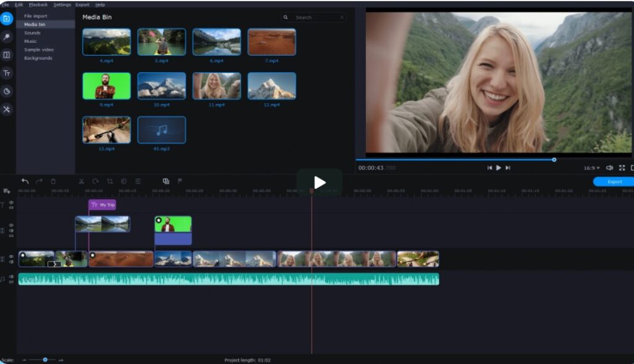Select the desert clip on the main track

point(121,259)
